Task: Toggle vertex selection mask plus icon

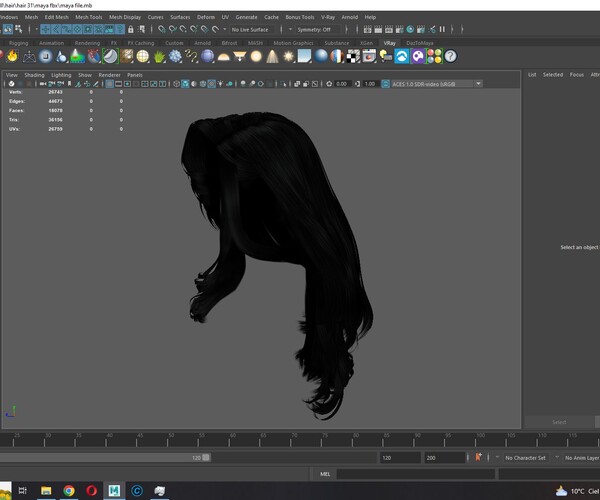Action: pos(45,29)
